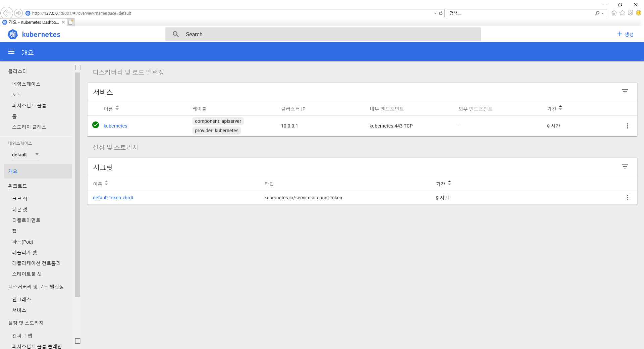Viewport: 644px width, 349px height.
Task: Click browser search magnifier dropdown
Action: click(599, 13)
